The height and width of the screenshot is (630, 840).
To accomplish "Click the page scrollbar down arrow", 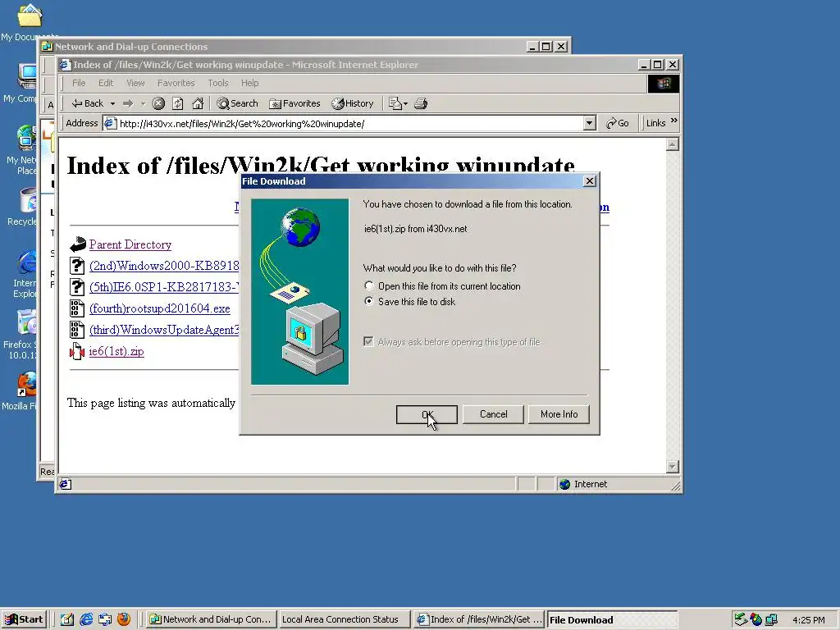I will [673, 467].
